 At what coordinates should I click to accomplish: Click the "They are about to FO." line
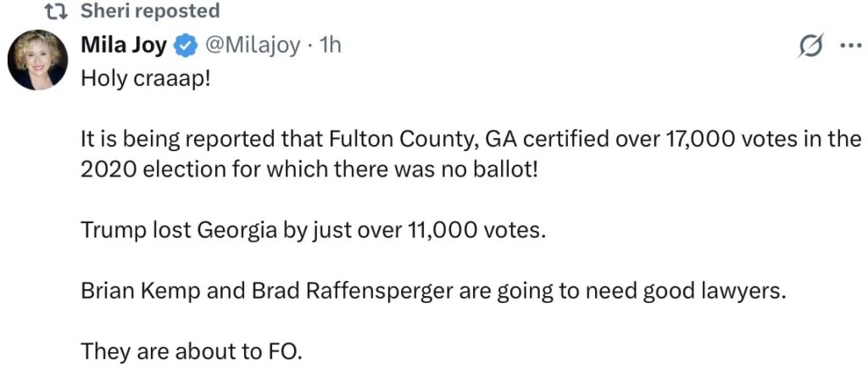(x=191, y=350)
